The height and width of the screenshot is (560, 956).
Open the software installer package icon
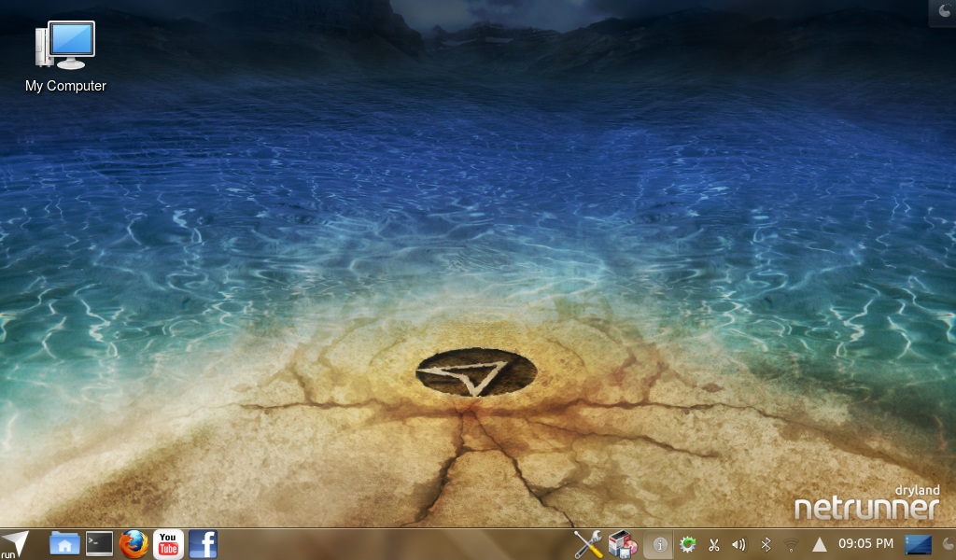[x=623, y=544]
